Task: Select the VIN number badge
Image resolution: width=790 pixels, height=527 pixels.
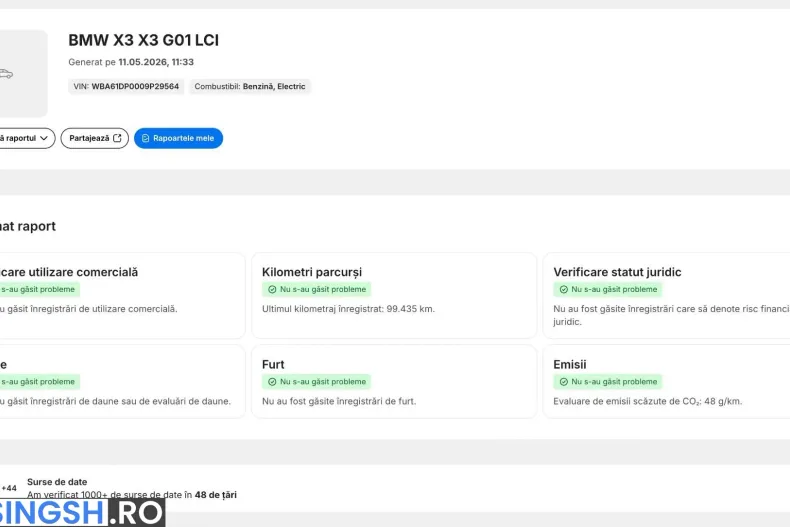Action: (x=126, y=87)
